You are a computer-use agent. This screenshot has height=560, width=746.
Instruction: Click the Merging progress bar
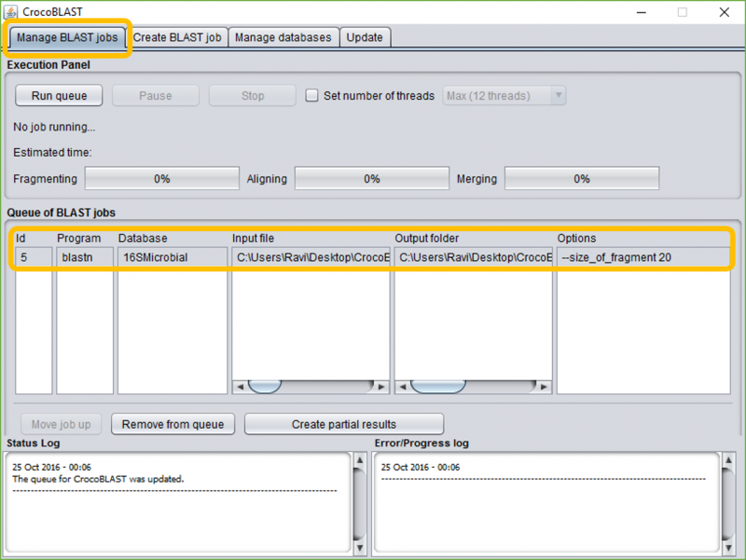[x=582, y=179]
